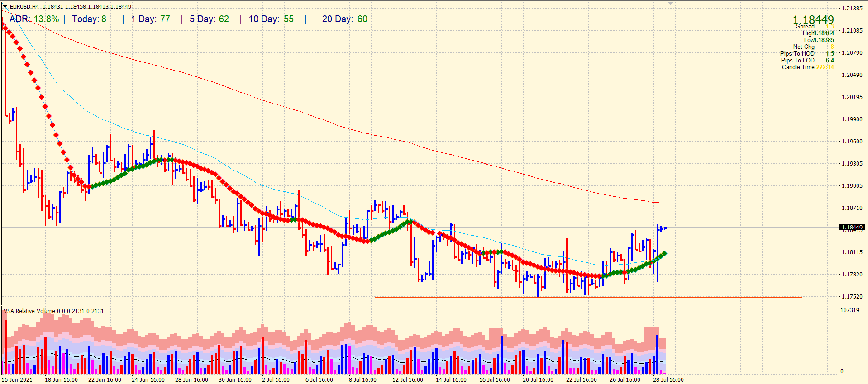The height and width of the screenshot is (384, 868).
Task: Select the 22 Jul 16:00 time label
Action: pyautogui.click(x=581, y=380)
